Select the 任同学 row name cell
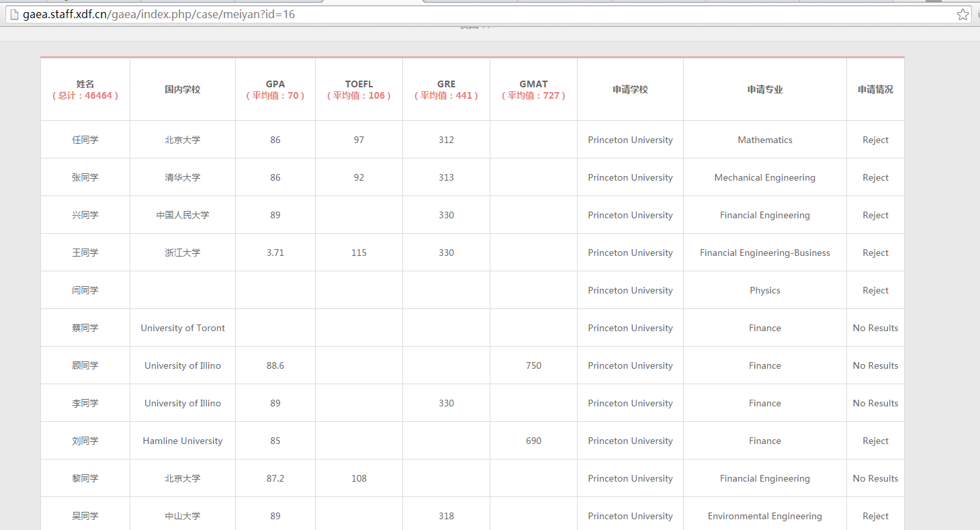The image size is (980, 530). [85, 140]
